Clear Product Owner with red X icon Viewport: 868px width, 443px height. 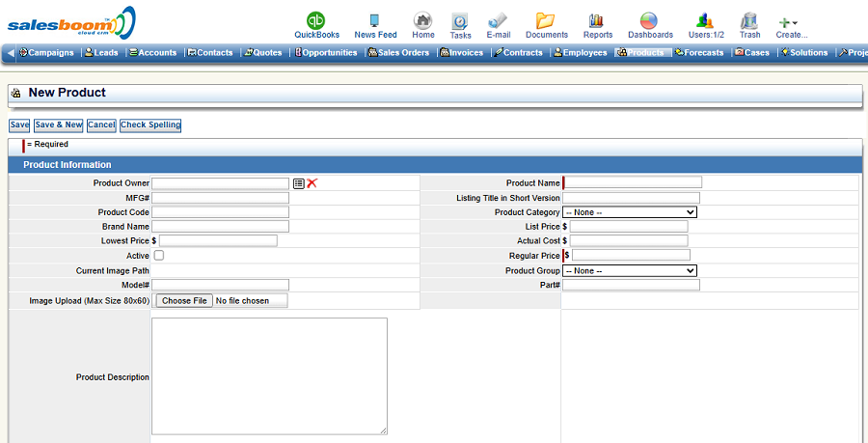[312, 183]
